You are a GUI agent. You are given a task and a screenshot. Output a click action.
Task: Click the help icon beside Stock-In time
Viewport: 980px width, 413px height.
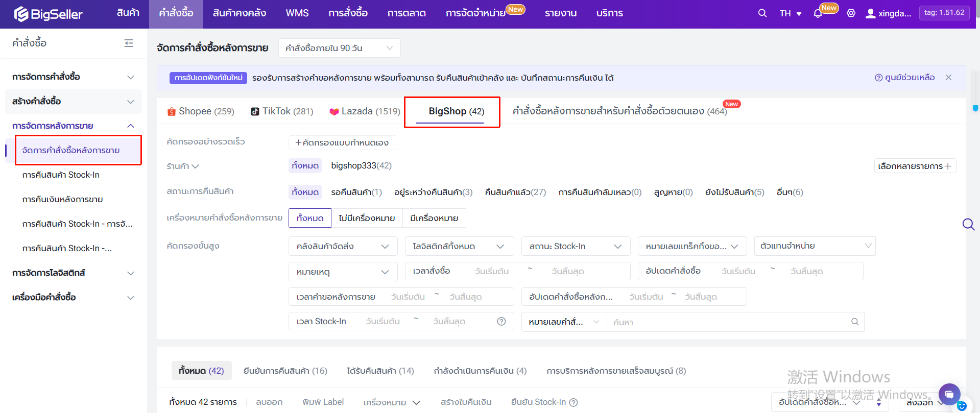pos(501,321)
